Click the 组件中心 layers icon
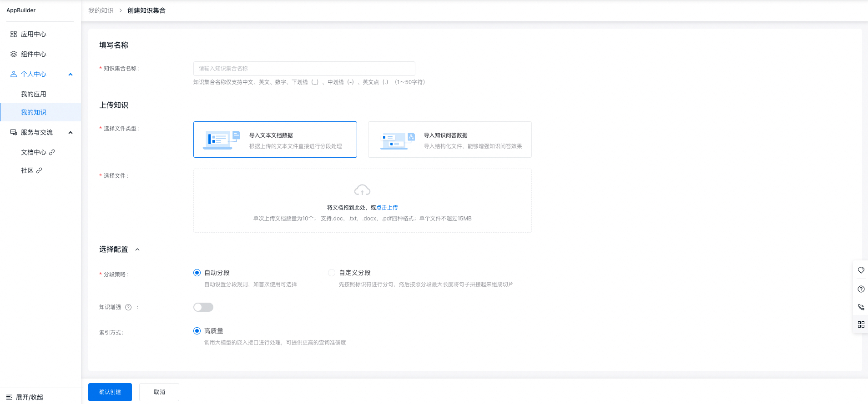 (x=14, y=54)
